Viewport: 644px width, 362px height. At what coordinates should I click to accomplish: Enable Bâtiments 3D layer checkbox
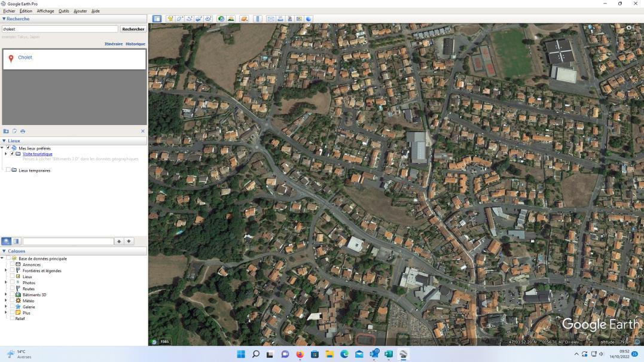point(12,294)
